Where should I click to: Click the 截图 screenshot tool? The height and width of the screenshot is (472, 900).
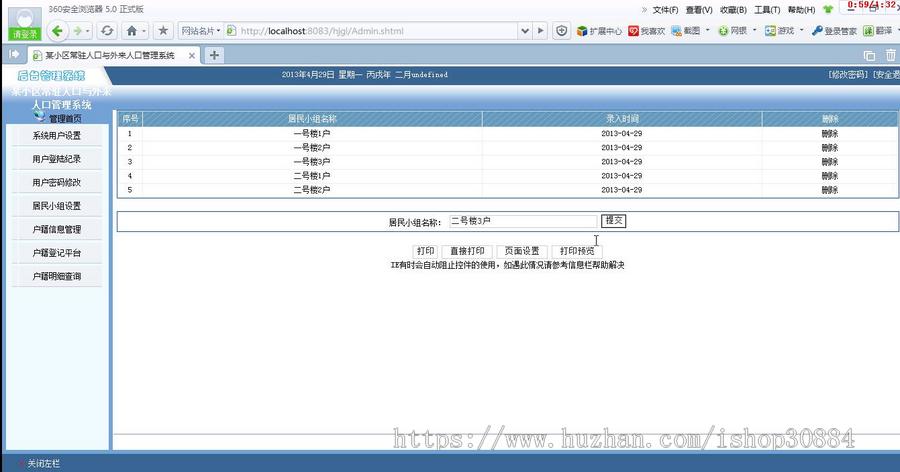[686, 31]
